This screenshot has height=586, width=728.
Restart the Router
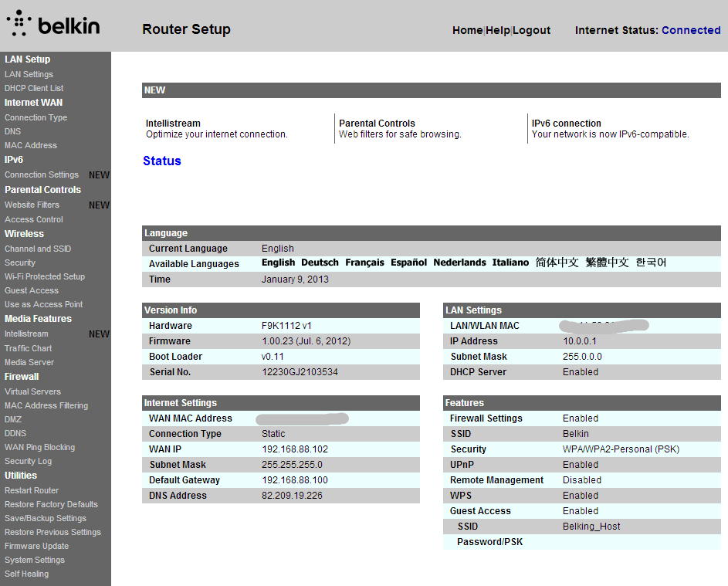(31, 489)
